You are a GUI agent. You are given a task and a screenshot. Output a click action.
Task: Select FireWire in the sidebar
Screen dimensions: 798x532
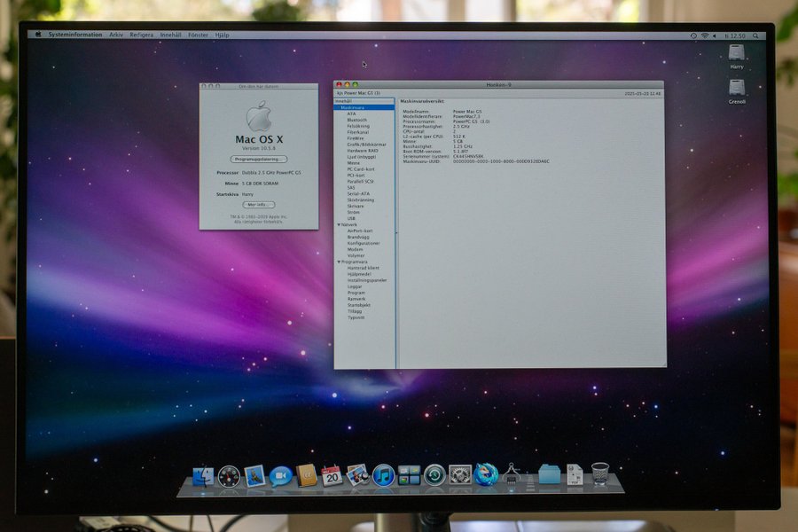pos(356,138)
